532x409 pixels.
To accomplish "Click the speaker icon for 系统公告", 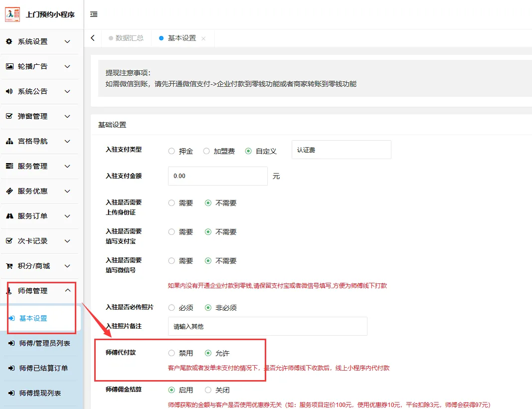I will click(9, 91).
